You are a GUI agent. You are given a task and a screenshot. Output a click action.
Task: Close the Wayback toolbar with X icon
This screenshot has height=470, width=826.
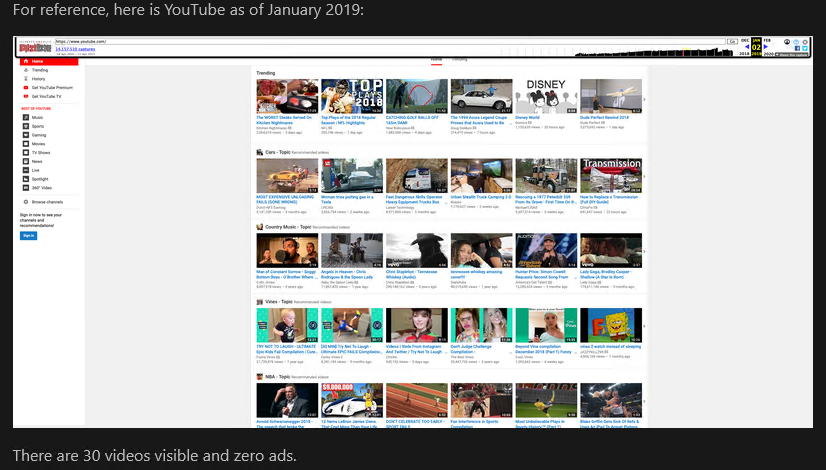[x=805, y=42]
